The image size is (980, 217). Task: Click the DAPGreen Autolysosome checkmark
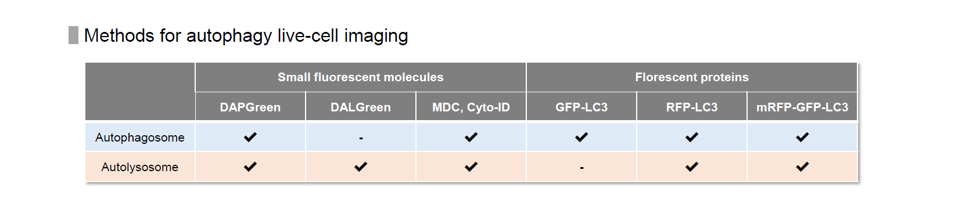tap(250, 167)
